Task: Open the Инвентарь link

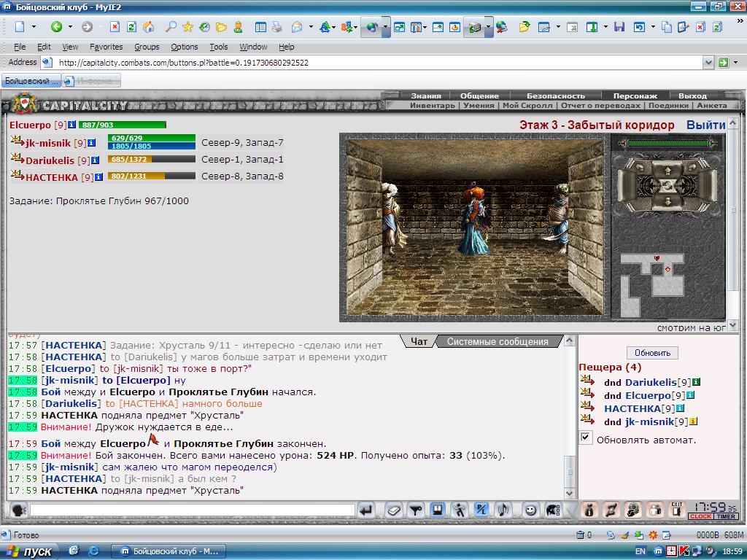Action: click(x=433, y=105)
